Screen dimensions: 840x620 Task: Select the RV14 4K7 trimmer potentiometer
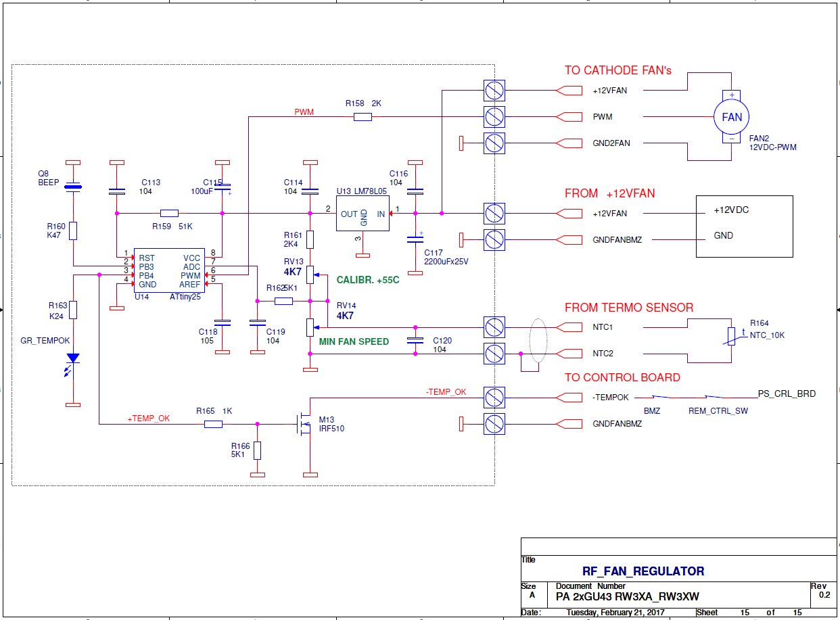point(310,327)
